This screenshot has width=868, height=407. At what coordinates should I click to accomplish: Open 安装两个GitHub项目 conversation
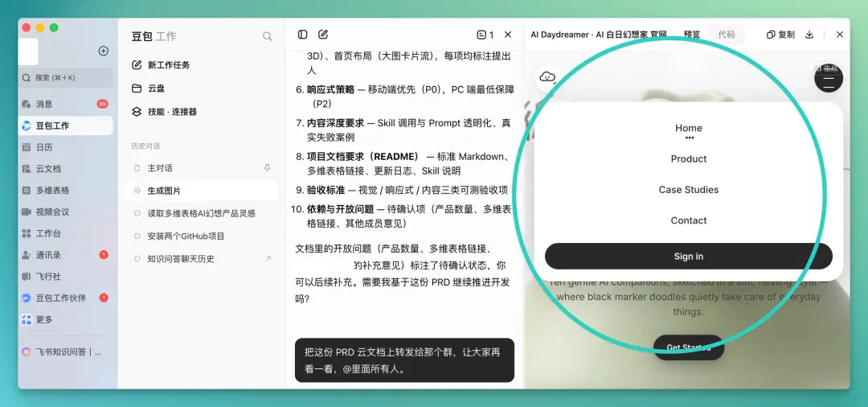pyautogui.click(x=201, y=236)
